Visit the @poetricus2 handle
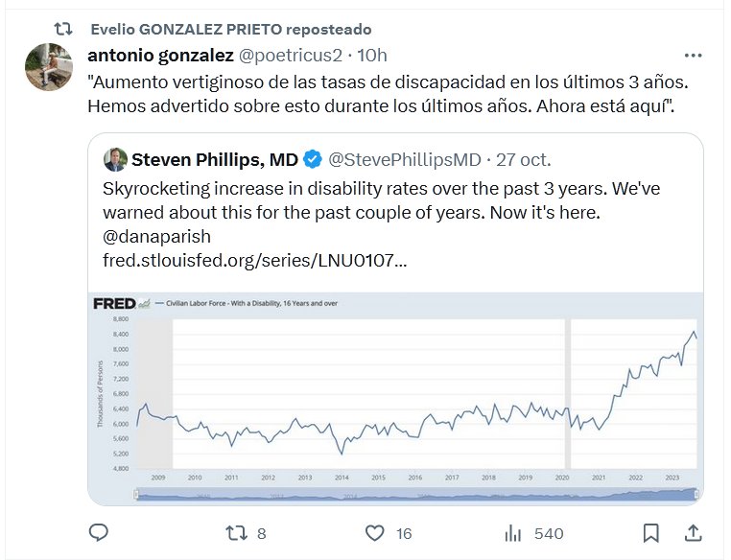 coord(290,55)
